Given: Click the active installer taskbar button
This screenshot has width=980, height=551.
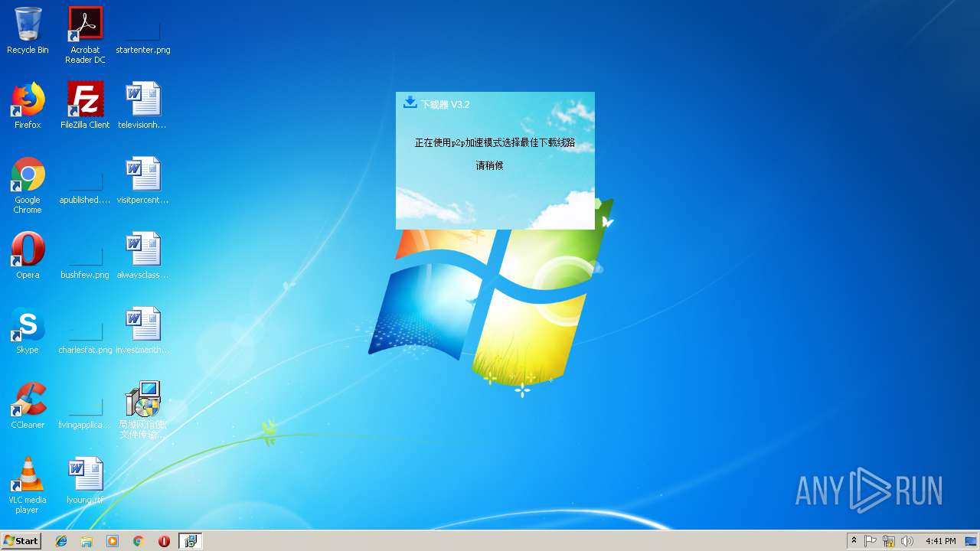Looking at the screenshot, I should tap(190, 541).
